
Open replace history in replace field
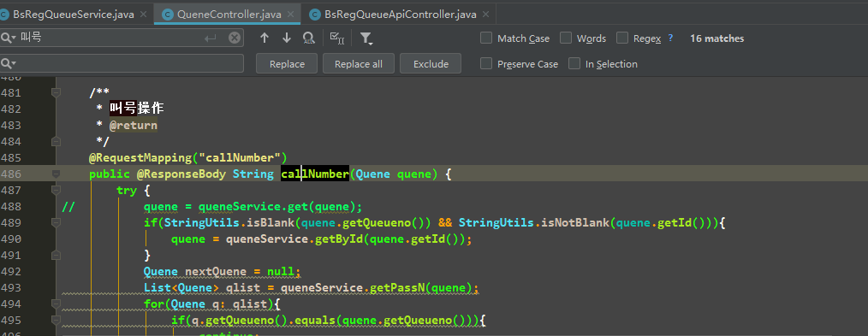9,63
